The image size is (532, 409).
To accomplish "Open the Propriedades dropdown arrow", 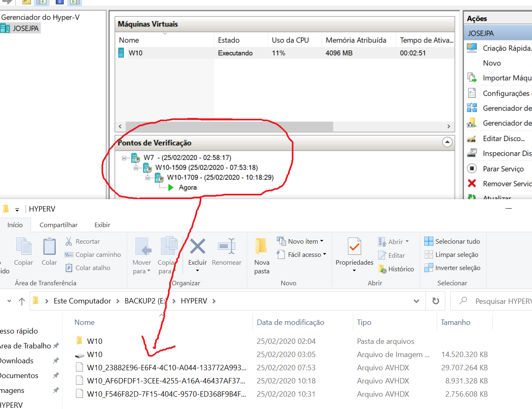I will tap(355, 270).
